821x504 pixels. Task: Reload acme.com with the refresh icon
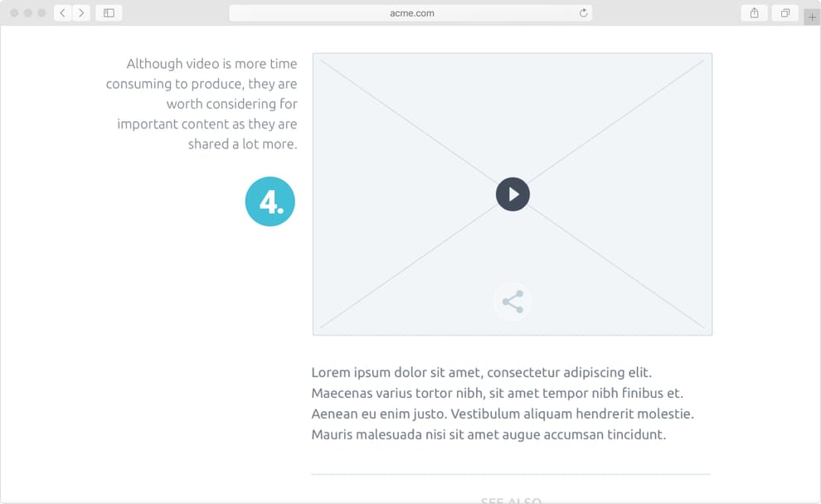(x=583, y=12)
